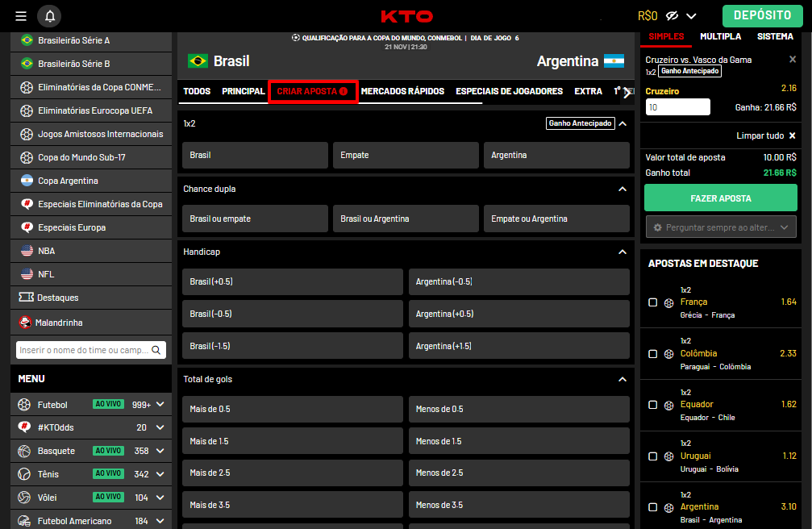
Task: Click the KTO logo
Action: coord(406,17)
